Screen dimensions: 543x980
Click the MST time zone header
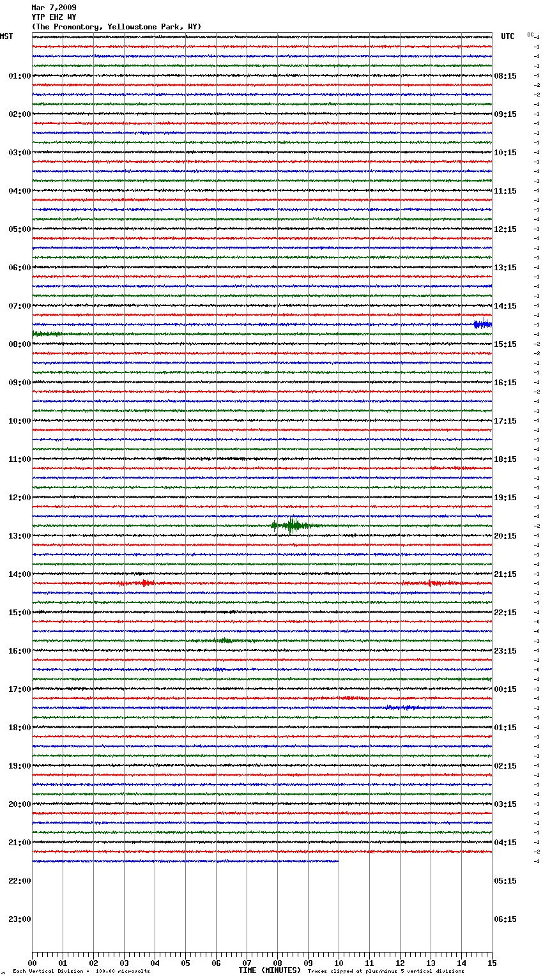(6, 36)
